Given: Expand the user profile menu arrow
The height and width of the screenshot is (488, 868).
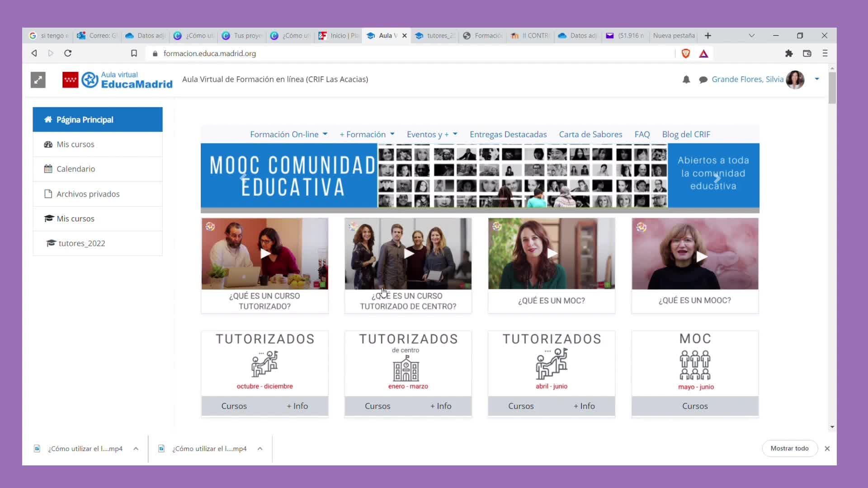Looking at the screenshot, I should point(817,79).
